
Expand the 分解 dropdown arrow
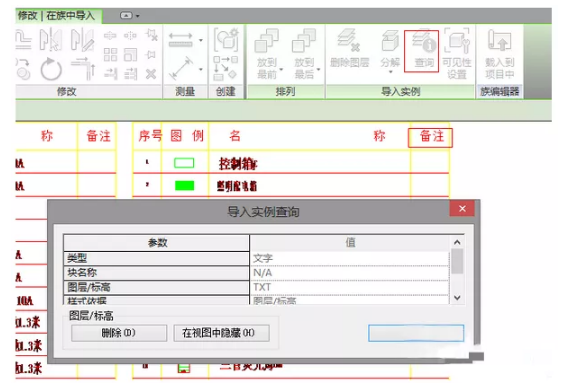pyautogui.click(x=391, y=72)
